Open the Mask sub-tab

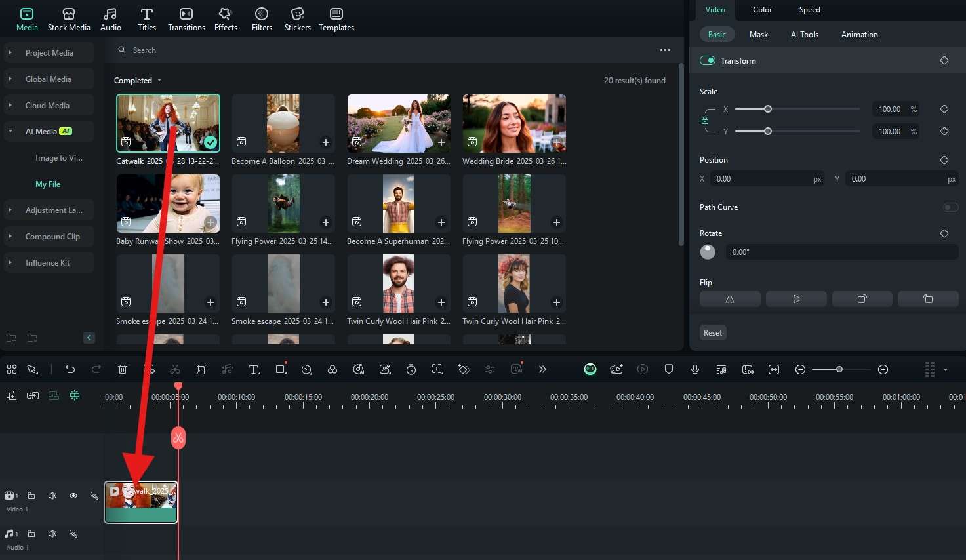[x=758, y=35]
